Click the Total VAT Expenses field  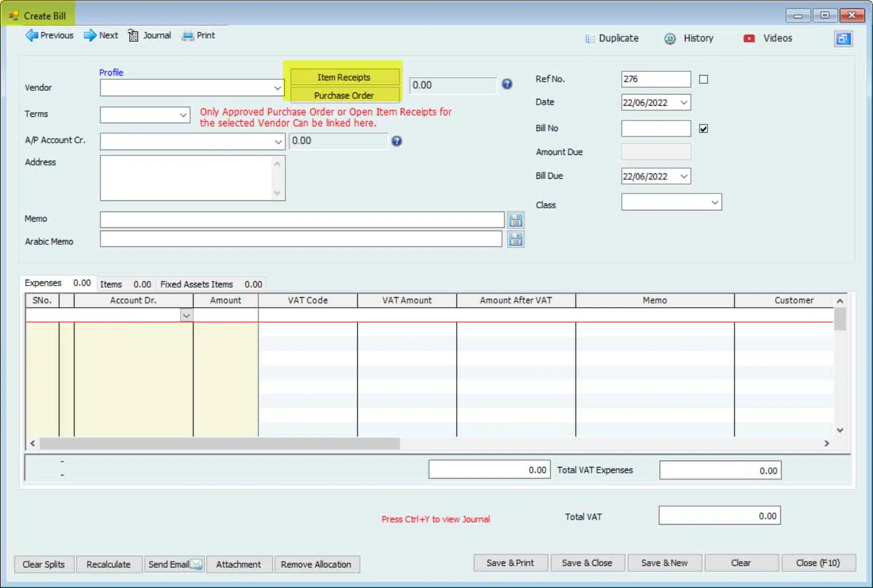coord(720,470)
